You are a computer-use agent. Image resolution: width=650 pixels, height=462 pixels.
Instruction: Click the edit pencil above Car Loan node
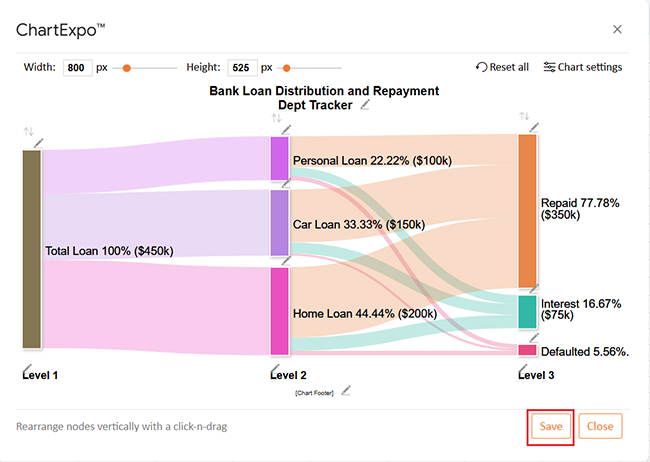coord(286,183)
